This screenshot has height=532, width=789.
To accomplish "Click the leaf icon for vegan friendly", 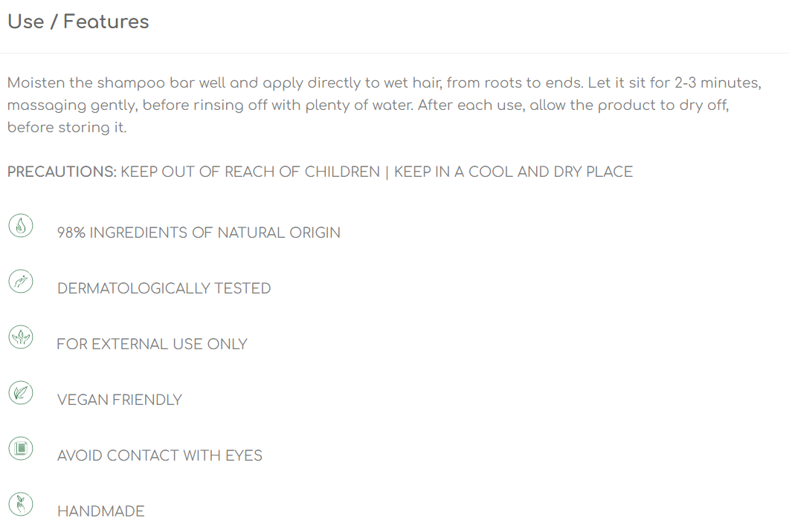I will point(21,393).
